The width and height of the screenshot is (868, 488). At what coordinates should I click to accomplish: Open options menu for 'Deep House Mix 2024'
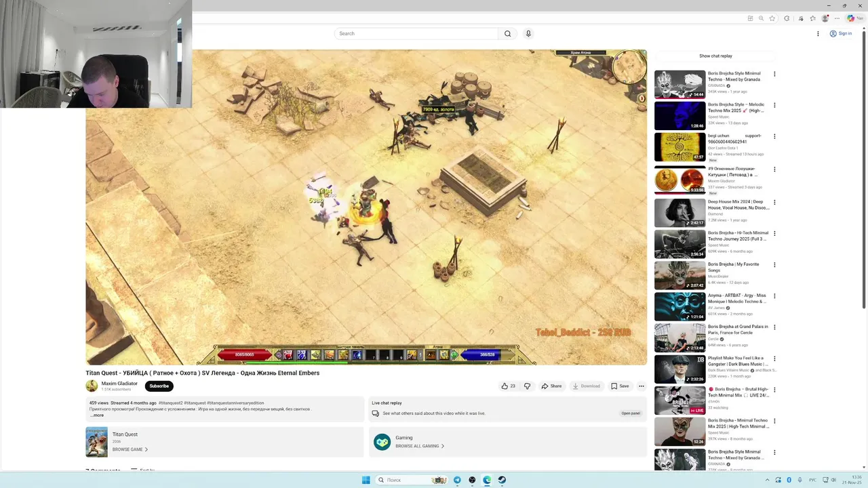click(774, 202)
